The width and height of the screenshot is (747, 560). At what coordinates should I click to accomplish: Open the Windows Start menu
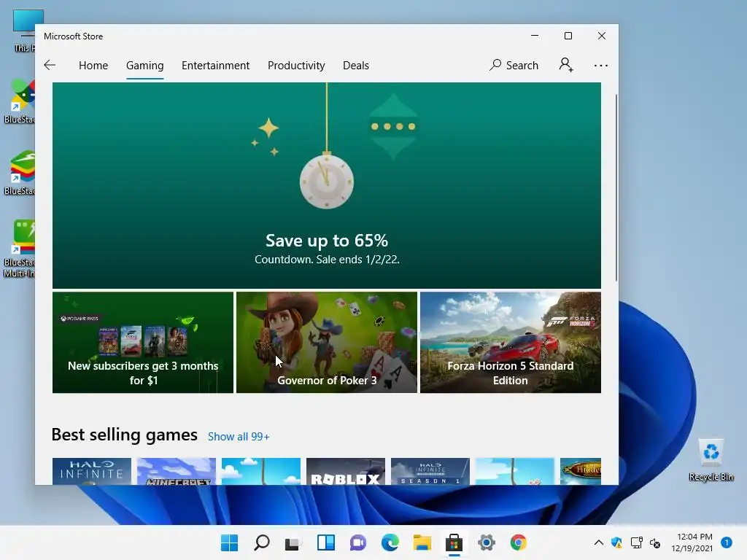pos(229,542)
